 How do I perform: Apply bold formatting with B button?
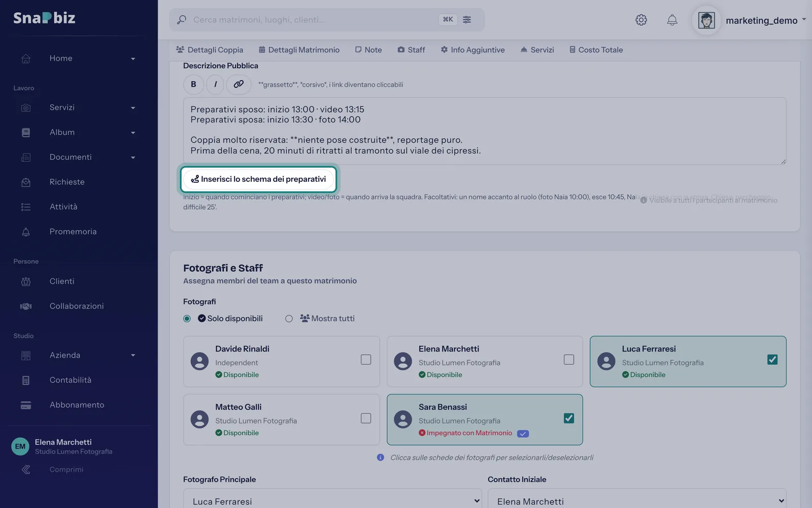point(193,84)
